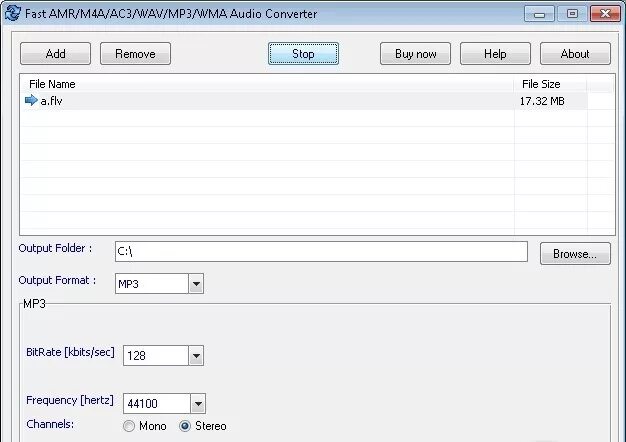Focus the Output Folder path field
The image size is (626, 442).
tap(321, 252)
